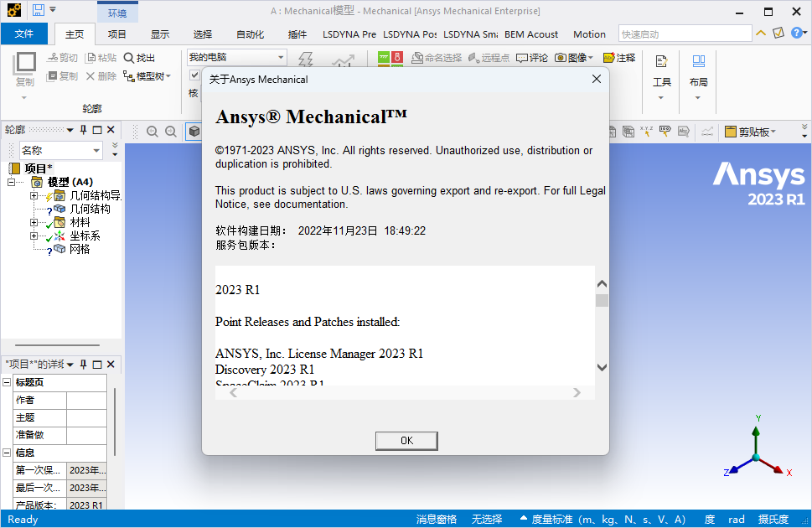Screen dimensions: 812x528
Task: Click zoom next view magnifier icon
Action: point(170,132)
